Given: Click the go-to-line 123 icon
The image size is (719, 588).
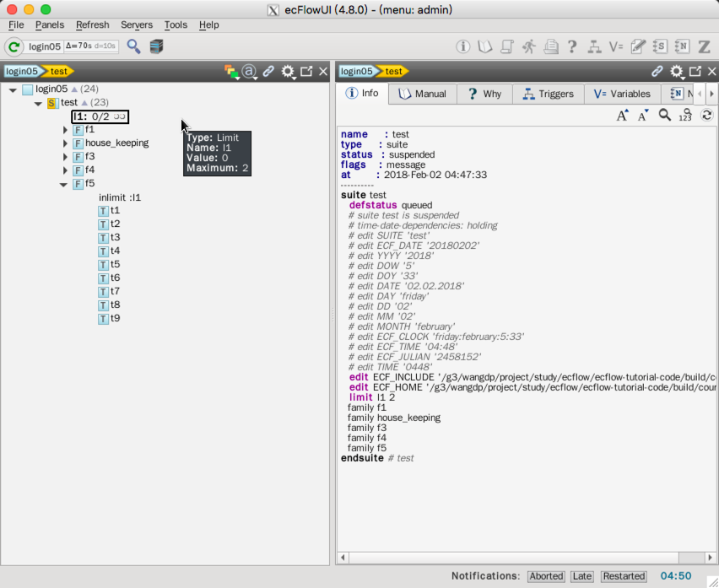Looking at the screenshot, I should [685, 115].
